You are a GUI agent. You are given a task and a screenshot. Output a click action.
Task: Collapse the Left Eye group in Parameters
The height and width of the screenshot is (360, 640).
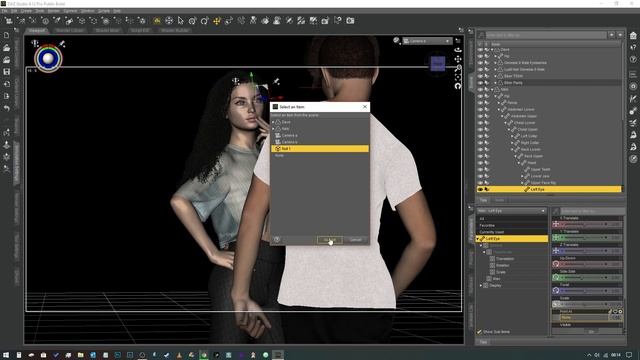coord(478,238)
